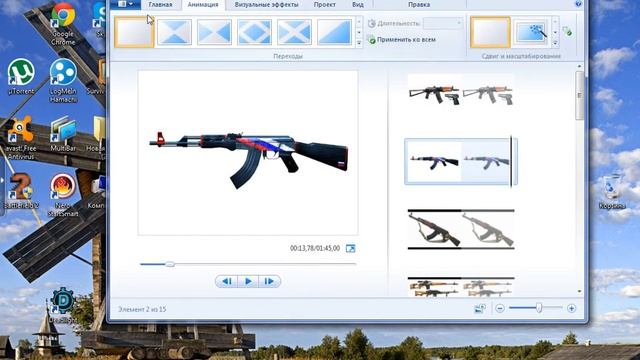The width and height of the screenshot is (640, 360).
Task: Click the preview seek bar handle
Action: (170, 264)
